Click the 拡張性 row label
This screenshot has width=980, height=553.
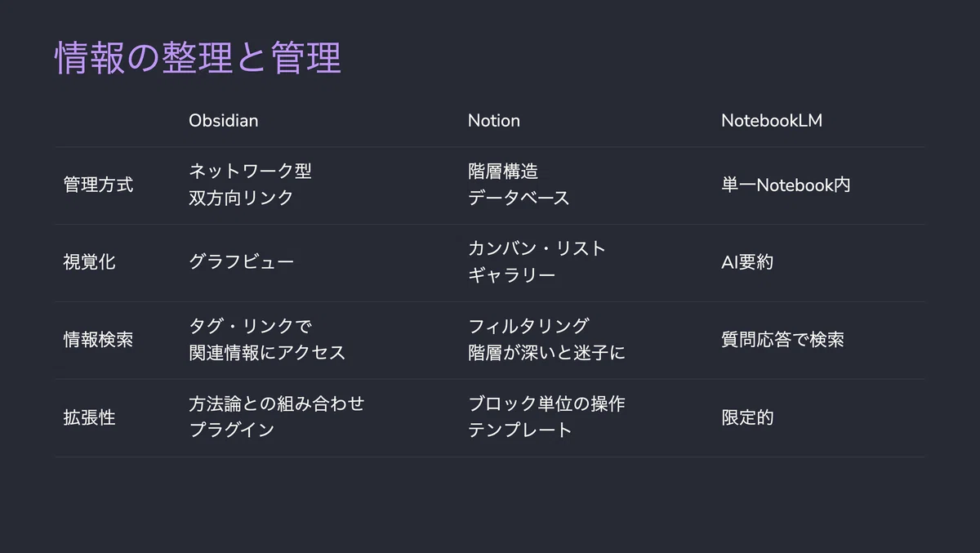(x=89, y=417)
